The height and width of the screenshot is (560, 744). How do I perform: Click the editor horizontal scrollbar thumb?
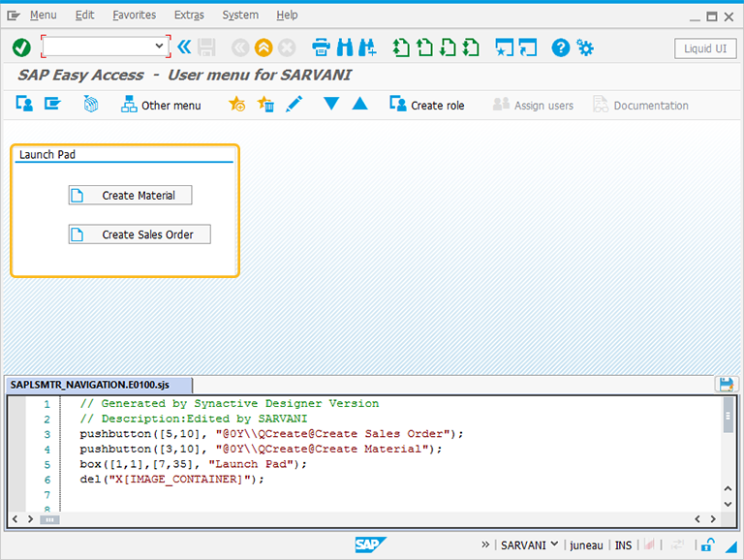click(x=49, y=519)
